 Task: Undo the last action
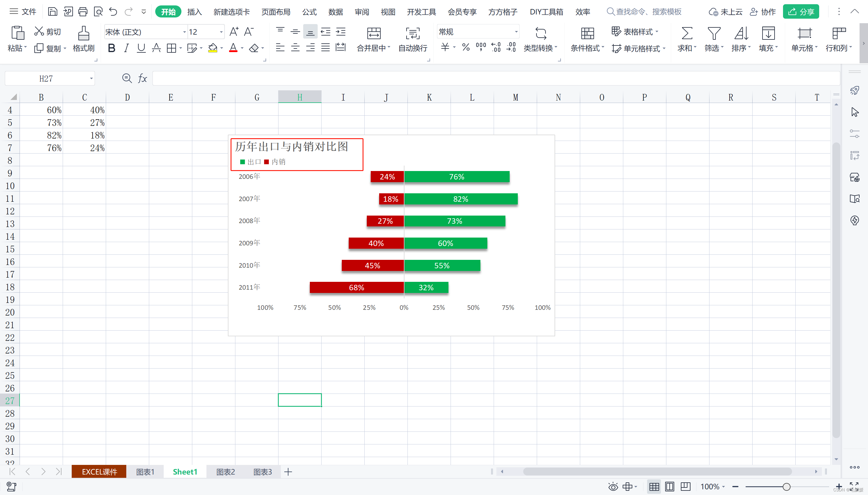point(113,12)
